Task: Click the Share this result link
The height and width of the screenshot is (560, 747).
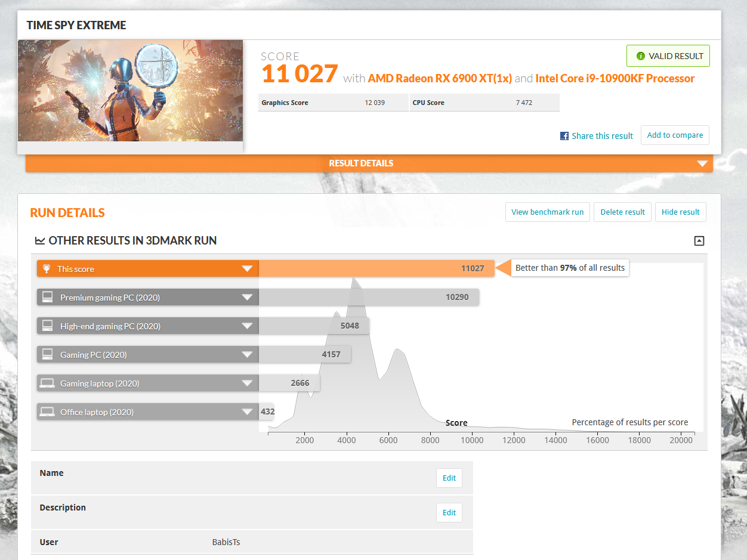Action: 602,136
